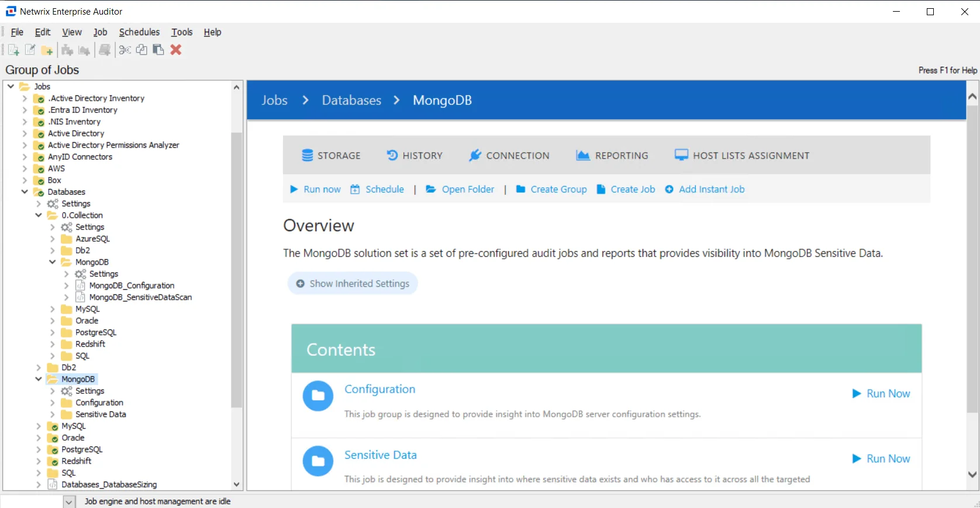This screenshot has width=980, height=508.
Task: Expand the AWS tree node
Action: pos(25,169)
